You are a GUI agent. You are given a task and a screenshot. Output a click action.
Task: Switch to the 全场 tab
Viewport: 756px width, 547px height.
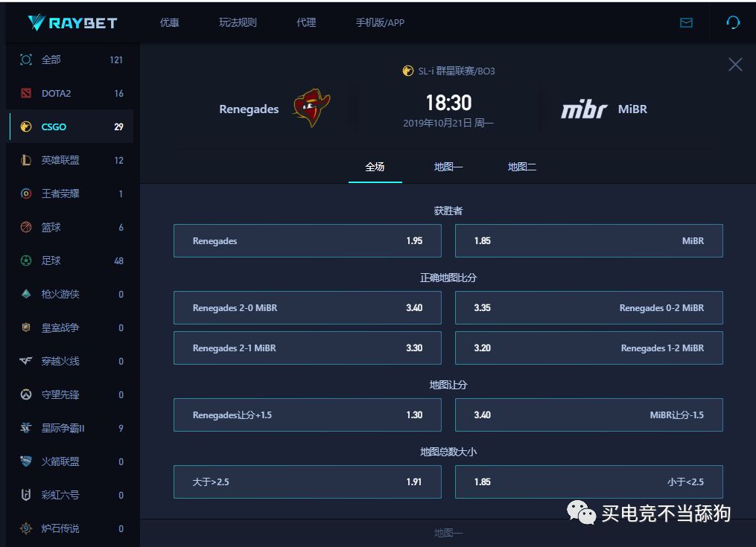coord(375,167)
